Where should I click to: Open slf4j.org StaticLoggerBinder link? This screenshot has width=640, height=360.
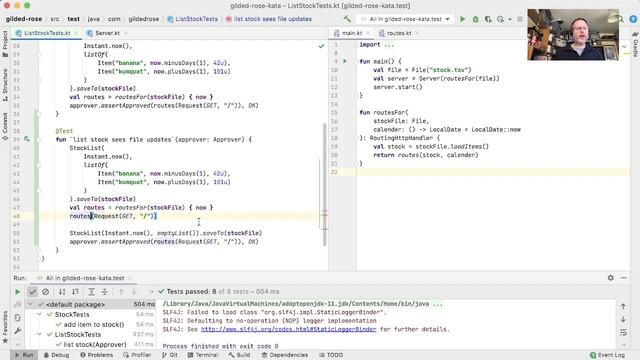(x=288, y=329)
